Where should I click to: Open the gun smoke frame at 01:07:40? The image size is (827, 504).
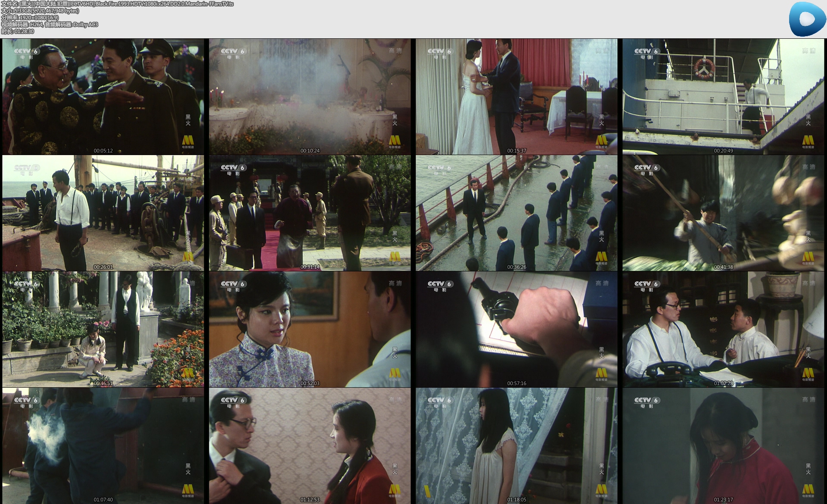[103, 445]
